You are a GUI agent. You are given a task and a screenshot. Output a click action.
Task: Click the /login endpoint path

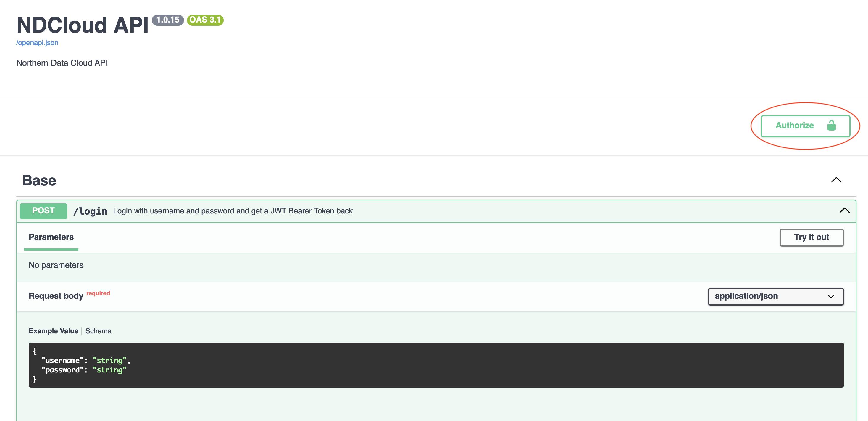[x=90, y=211]
